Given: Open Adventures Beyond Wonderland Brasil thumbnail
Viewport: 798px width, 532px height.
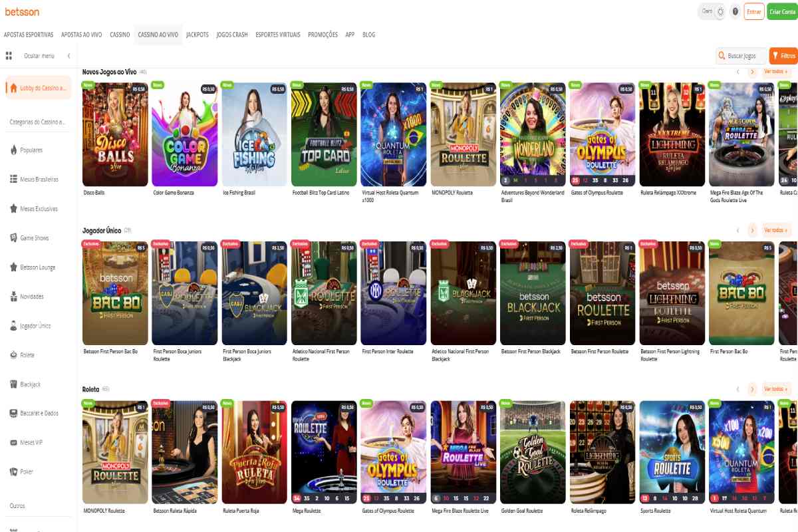Looking at the screenshot, I should (533, 134).
